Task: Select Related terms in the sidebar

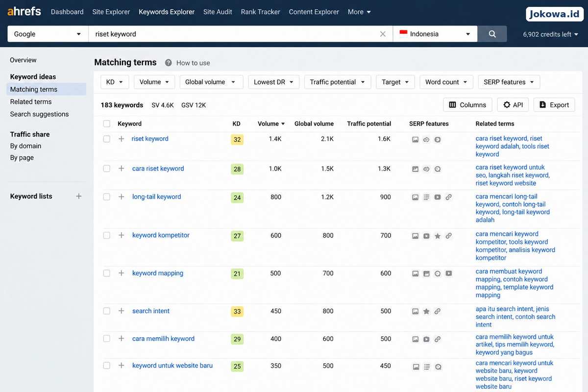Action: pyautogui.click(x=31, y=101)
